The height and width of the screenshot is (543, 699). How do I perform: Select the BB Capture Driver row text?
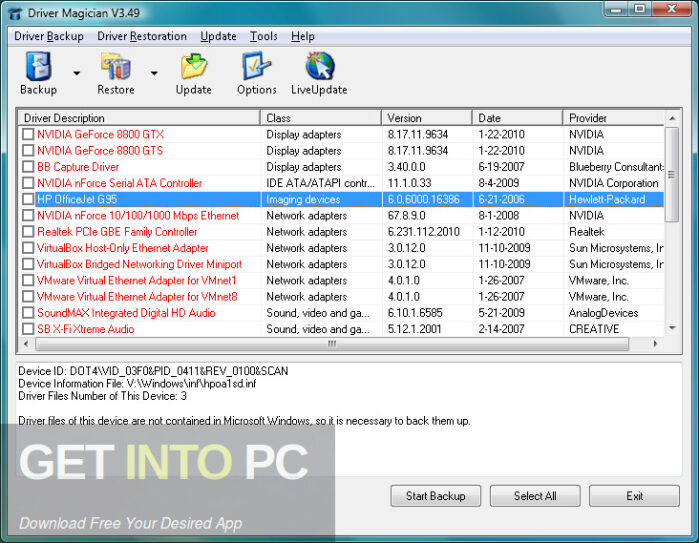tap(78, 167)
